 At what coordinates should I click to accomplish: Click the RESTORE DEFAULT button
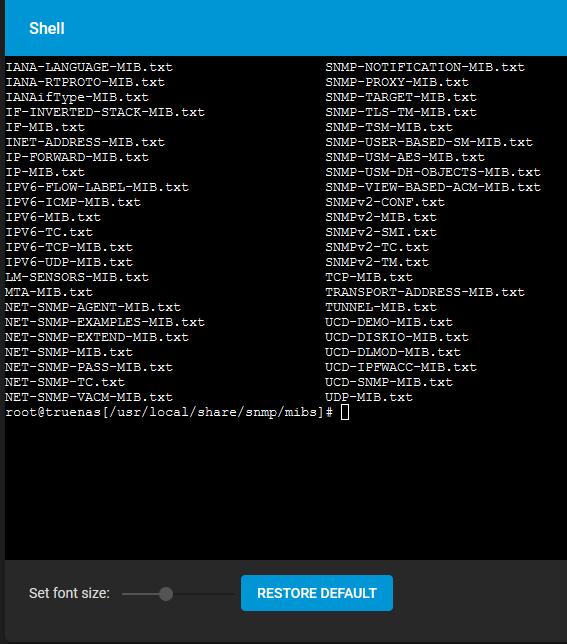[x=317, y=593]
